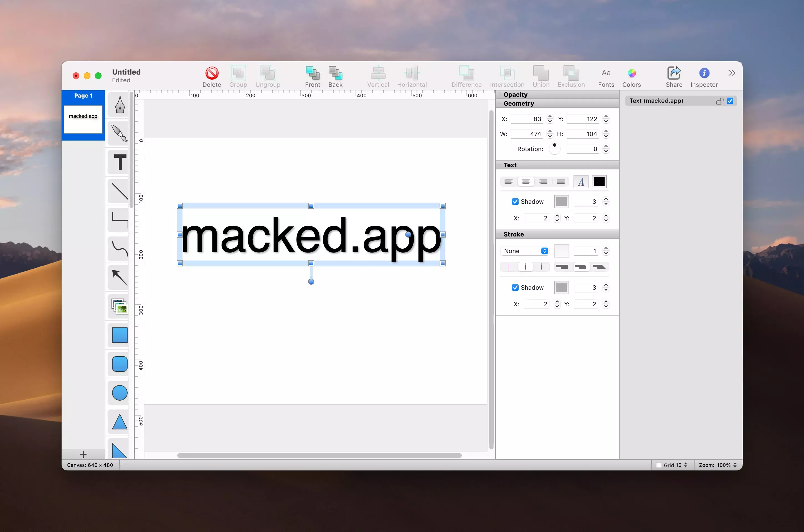Choose the Text tool

click(120, 162)
